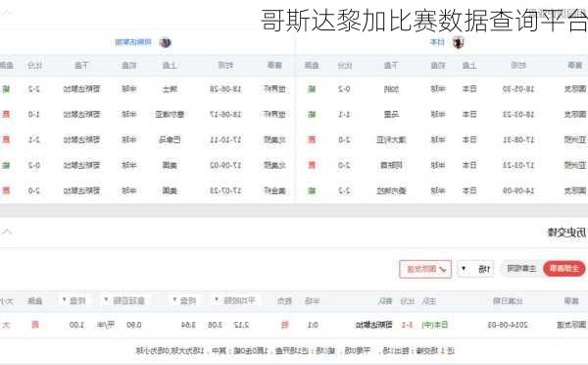The height and width of the screenshot is (365, 588).
Task: Click the 1-0 score in Costa Rica table
Action: click(34, 115)
